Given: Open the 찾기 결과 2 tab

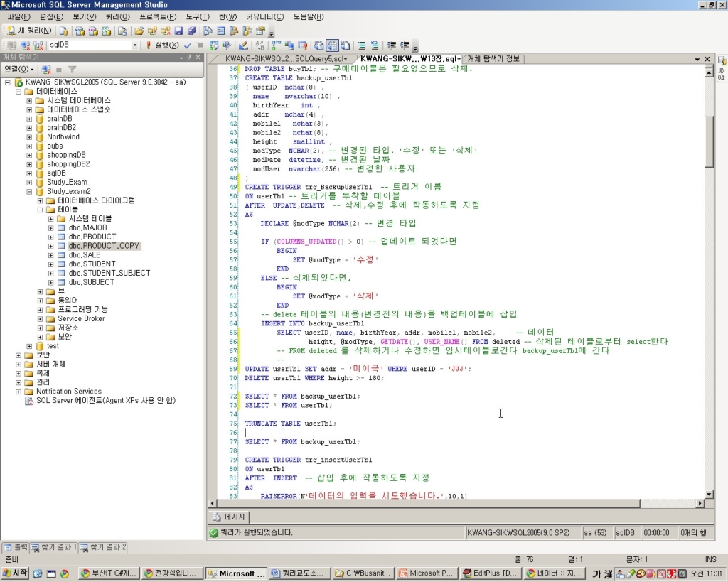Looking at the screenshot, I should click(x=103, y=547).
